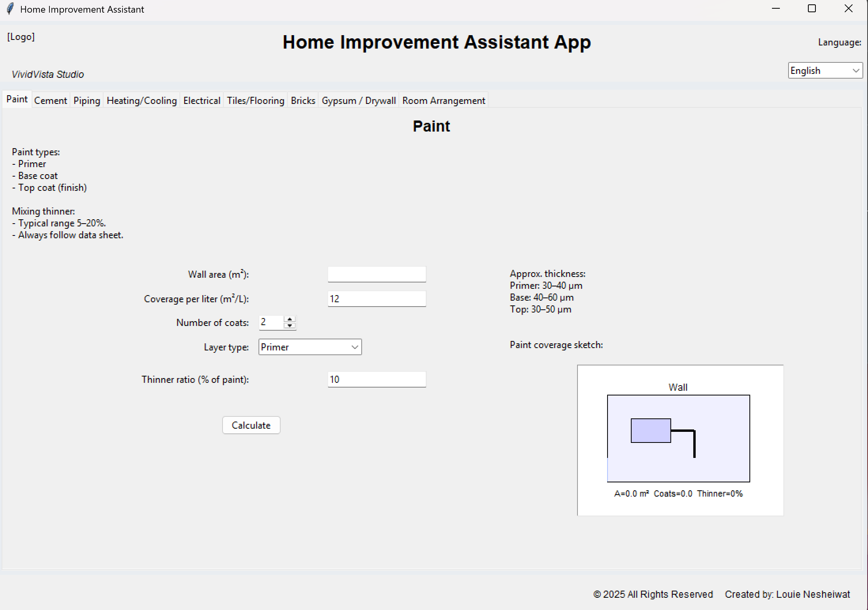Click the Thinner ratio field
Image resolution: width=868 pixels, height=610 pixels.
376,379
